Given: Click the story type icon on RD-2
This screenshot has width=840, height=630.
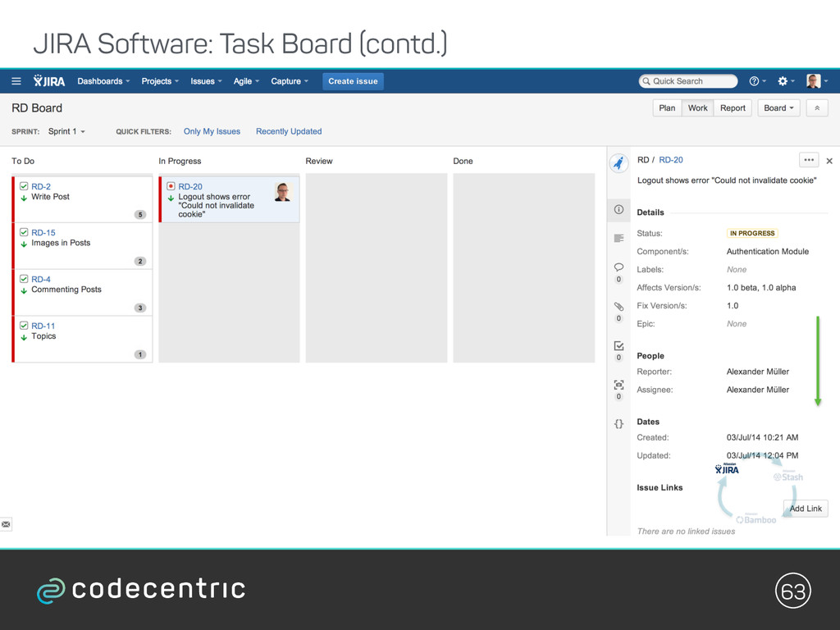Looking at the screenshot, I should pyautogui.click(x=24, y=186).
